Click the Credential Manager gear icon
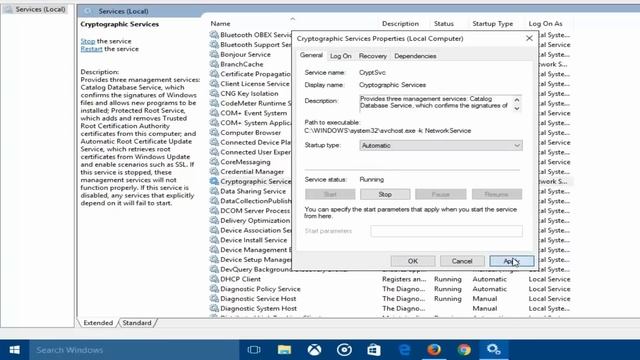This screenshot has width=640, height=360. tap(214, 172)
